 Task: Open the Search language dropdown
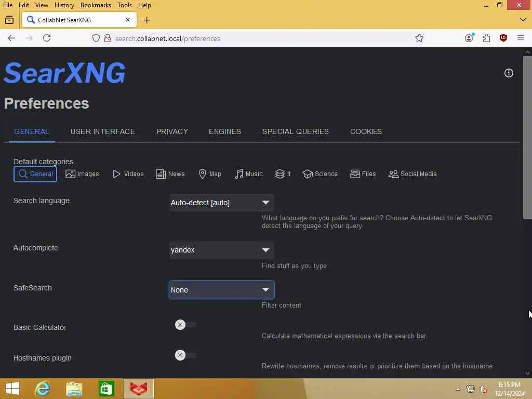(221, 203)
